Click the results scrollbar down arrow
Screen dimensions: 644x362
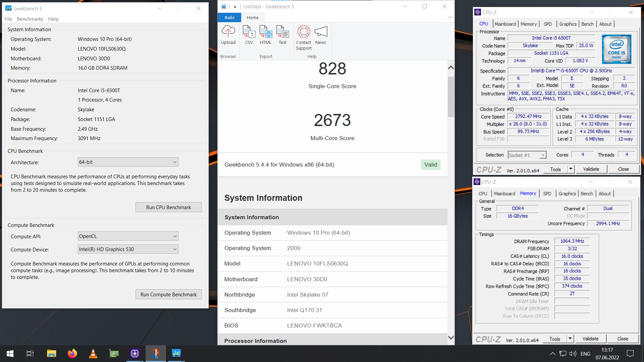(451, 338)
